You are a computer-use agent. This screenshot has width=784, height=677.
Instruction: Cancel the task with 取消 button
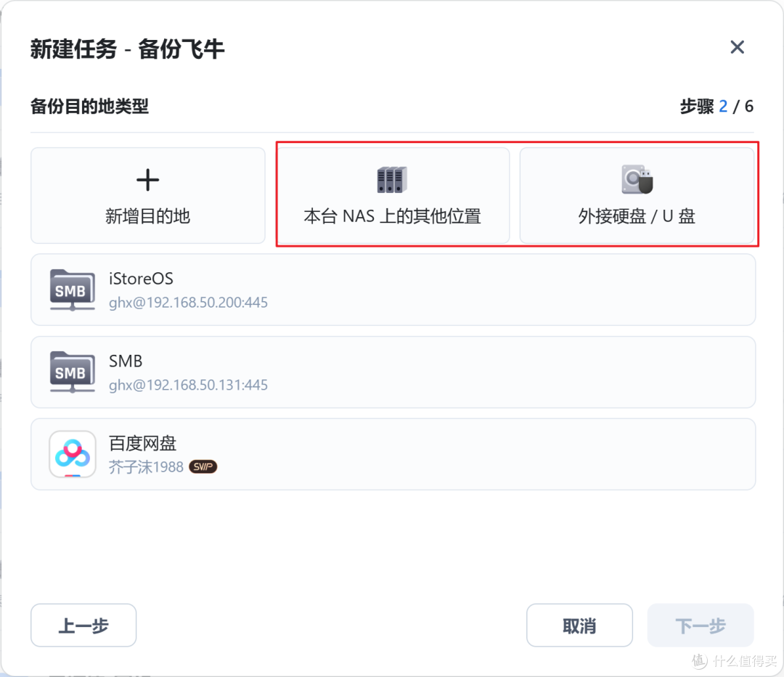coord(579,625)
